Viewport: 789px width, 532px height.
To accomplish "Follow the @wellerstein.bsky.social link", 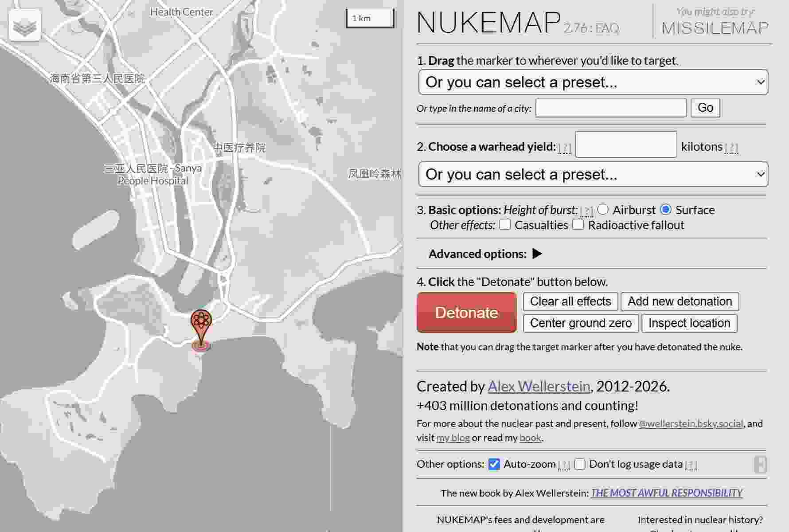I will point(691,424).
